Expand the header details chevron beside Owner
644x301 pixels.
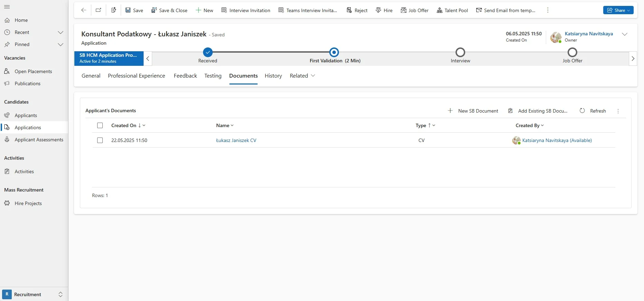(624, 34)
